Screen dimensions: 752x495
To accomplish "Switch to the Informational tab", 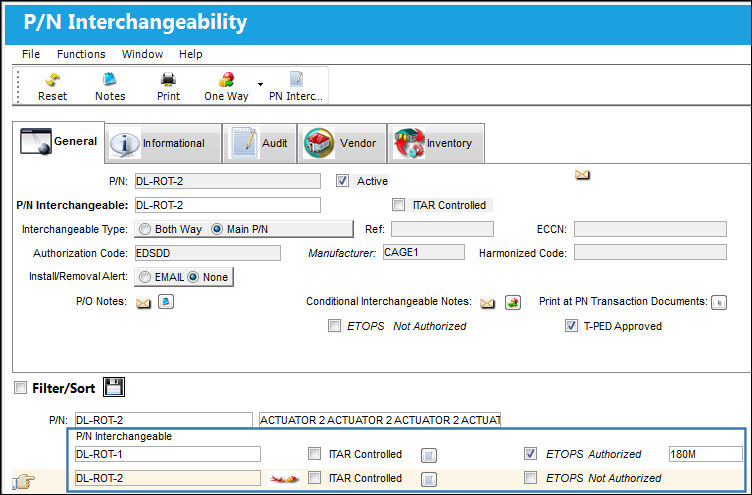I will click(164, 143).
